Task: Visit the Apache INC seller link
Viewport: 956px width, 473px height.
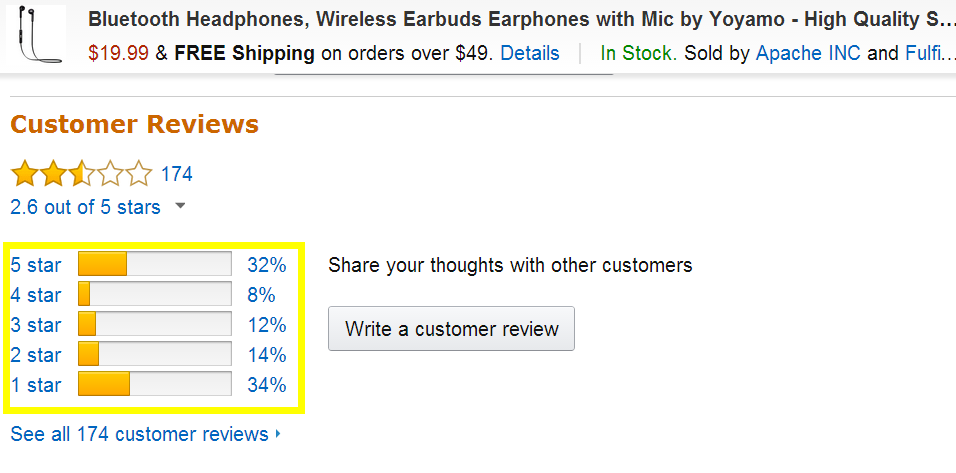Action: 808,53
